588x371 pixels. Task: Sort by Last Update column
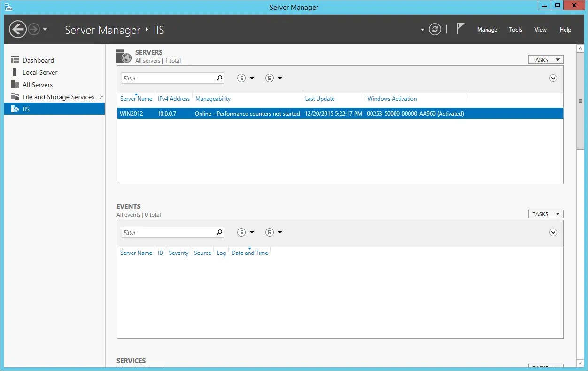point(320,99)
